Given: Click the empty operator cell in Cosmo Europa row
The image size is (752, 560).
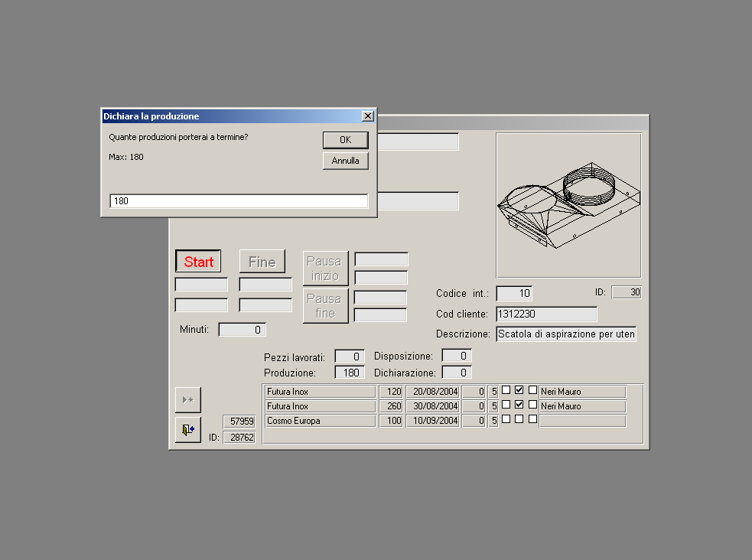Looking at the screenshot, I should [x=583, y=421].
